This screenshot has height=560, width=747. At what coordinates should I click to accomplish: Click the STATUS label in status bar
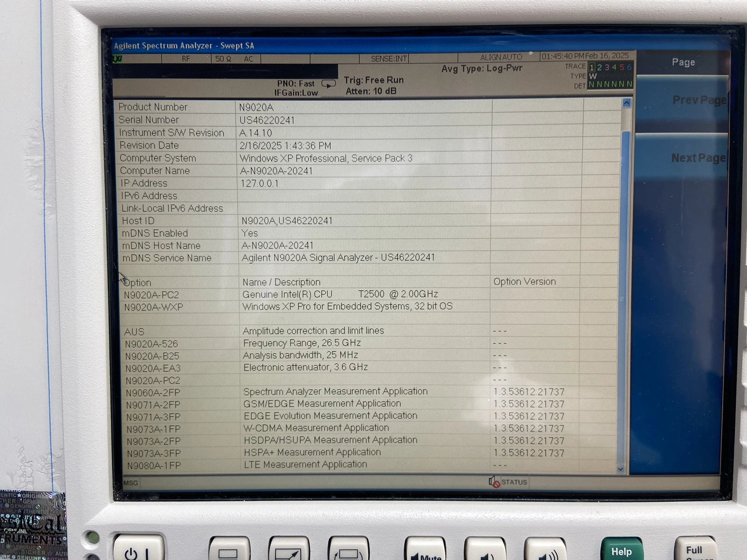tap(514, 482)
